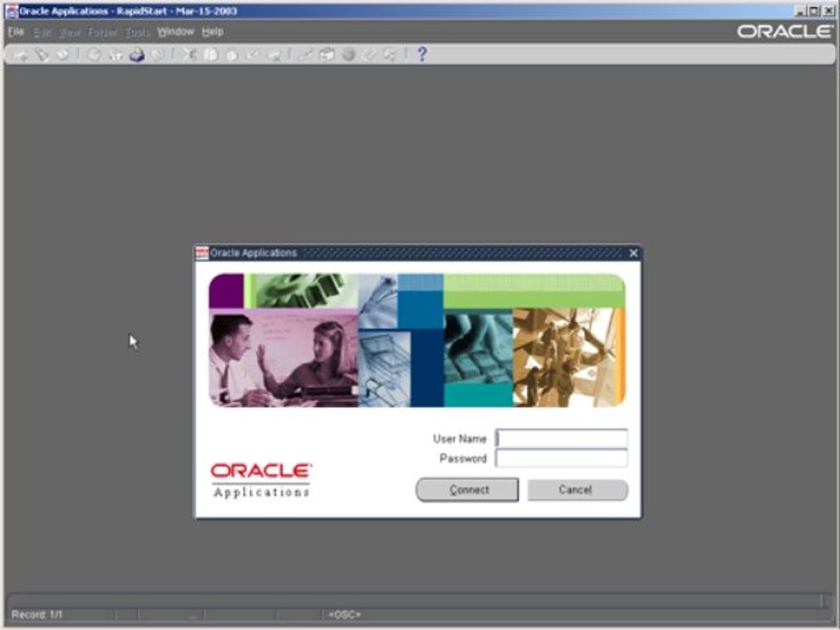Minimize the Oracle Applications main window

[x=801, y=10]
